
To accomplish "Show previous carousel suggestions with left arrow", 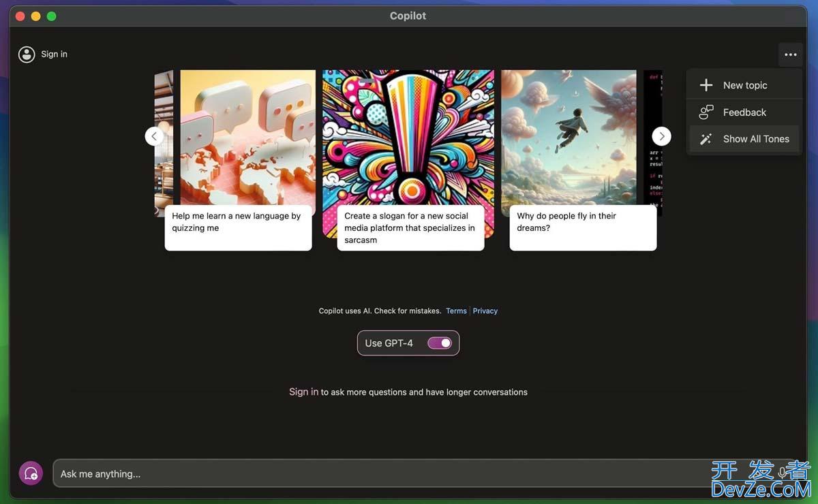I will coord(155,136).
